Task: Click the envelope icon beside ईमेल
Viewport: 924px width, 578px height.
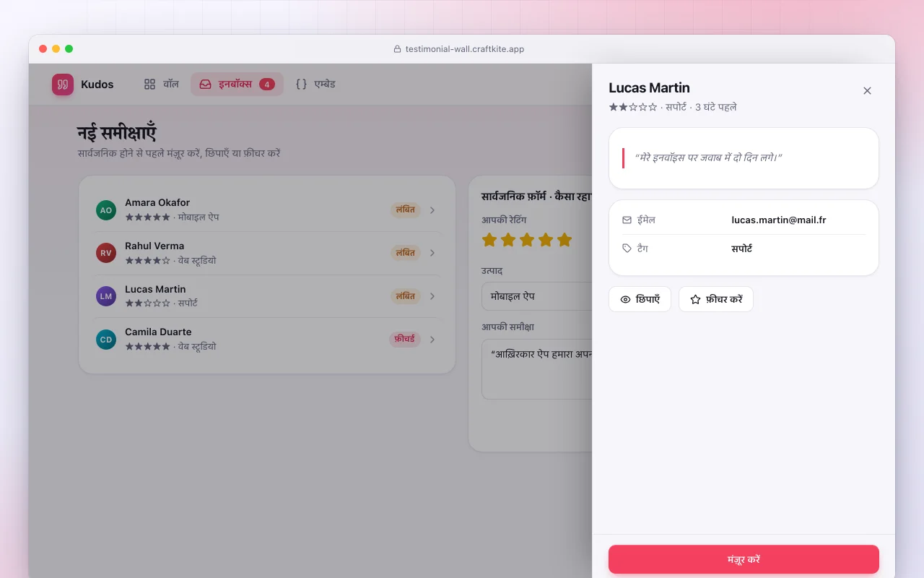Action: point(627,220)
